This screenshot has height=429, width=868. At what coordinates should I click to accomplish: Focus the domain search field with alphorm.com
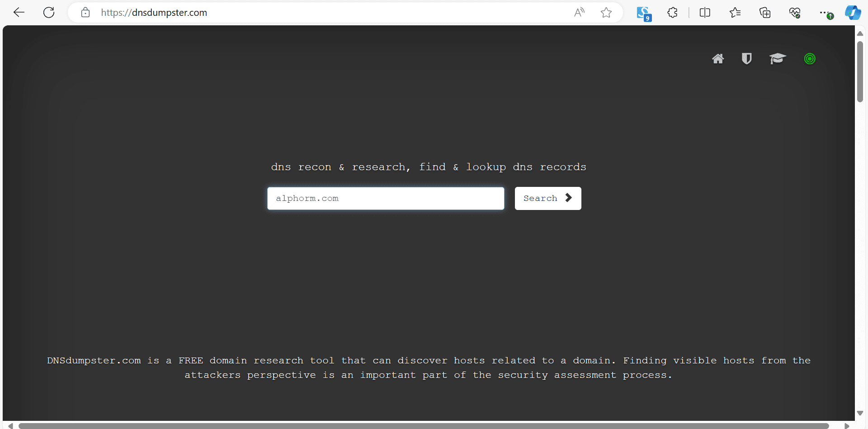coord(386,198)
